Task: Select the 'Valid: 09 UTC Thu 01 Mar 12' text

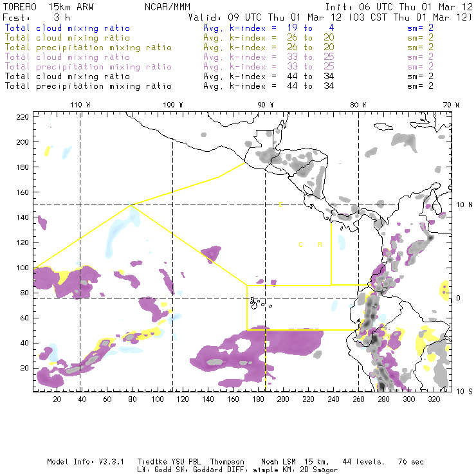Action: pyautogui.click(x=265, y=17)
